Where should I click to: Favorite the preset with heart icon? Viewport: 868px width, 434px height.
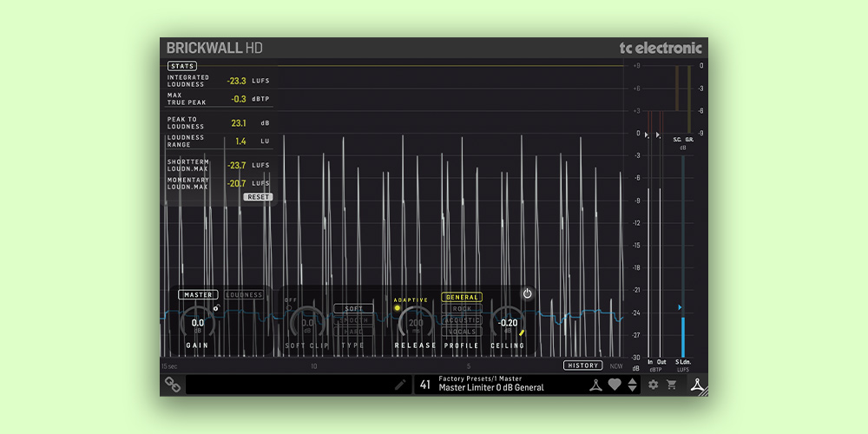coord(615,385)
